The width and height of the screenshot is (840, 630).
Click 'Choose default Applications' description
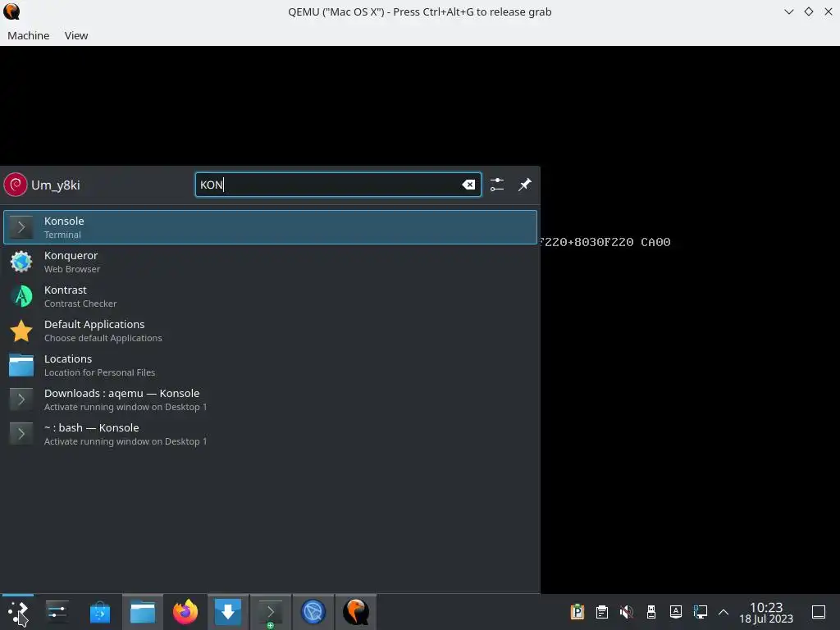103,338
